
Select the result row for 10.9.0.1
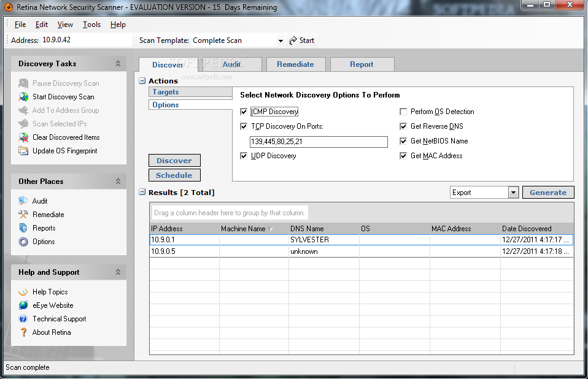[361, 240]
